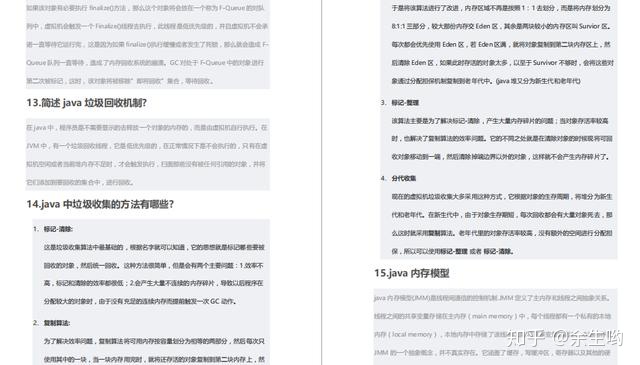Click the heading "13.简述 java 垃圾回收机制?"
Screen dimensions: 640x365
pyautogui.click(x=87, y=103)
